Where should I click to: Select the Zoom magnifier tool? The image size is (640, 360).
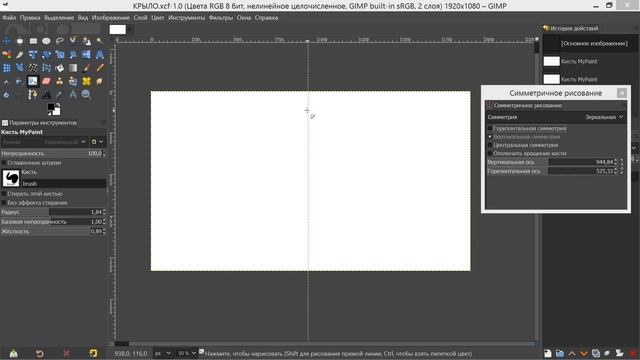pyautogui.click(x=86, y=95)
